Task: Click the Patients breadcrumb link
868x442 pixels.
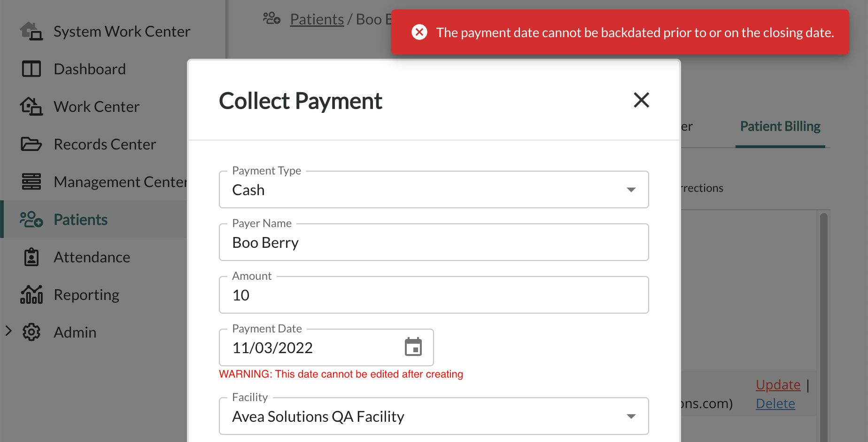Action: tap(317, 19)
